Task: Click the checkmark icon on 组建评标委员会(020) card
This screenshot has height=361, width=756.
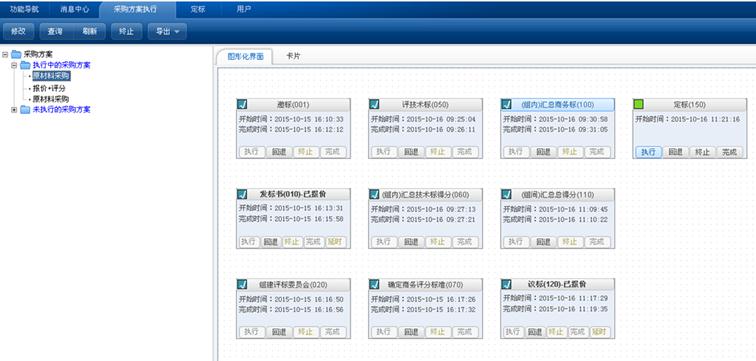Action: [x=243, y=284]
